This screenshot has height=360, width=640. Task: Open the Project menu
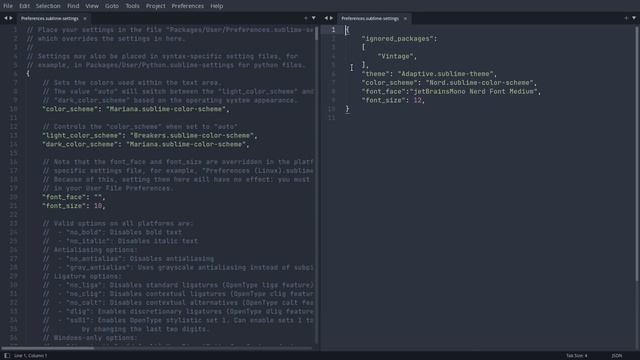click(156, 6)
